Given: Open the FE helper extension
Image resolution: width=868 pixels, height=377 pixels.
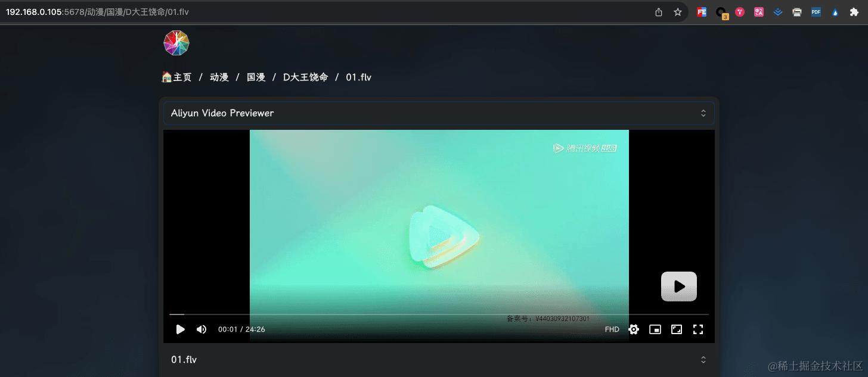Looking at the screenshot, I should 702,12.
